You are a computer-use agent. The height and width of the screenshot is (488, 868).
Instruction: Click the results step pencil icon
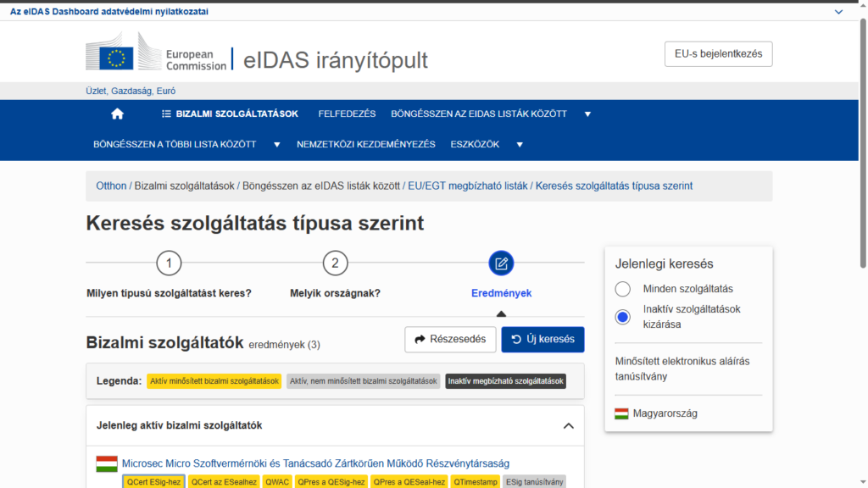501,263
